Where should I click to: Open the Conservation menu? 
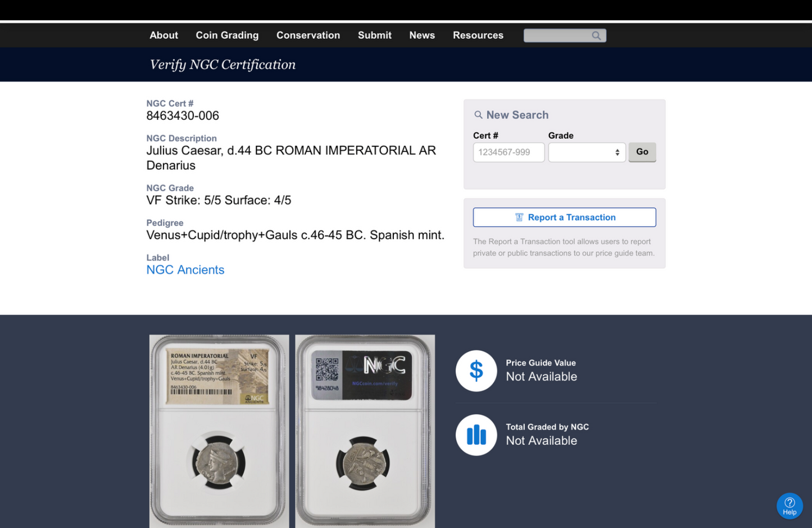pos(308,35)
